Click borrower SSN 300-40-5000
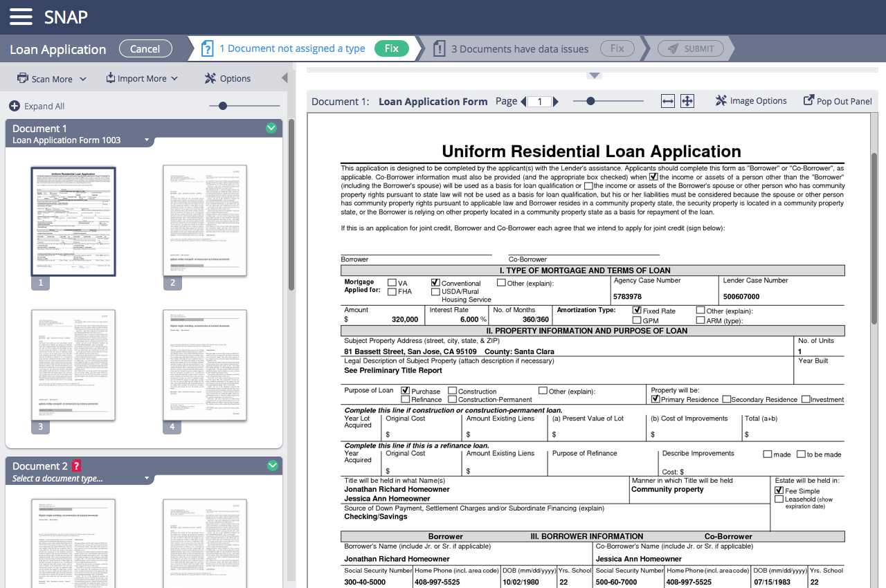886x588 pixels. (365, 582)
